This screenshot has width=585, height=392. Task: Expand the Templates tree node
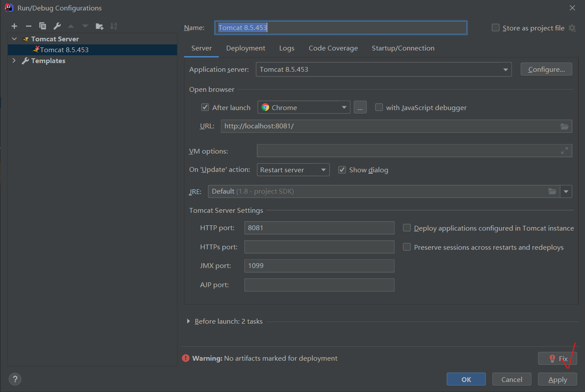coord(14,60)
